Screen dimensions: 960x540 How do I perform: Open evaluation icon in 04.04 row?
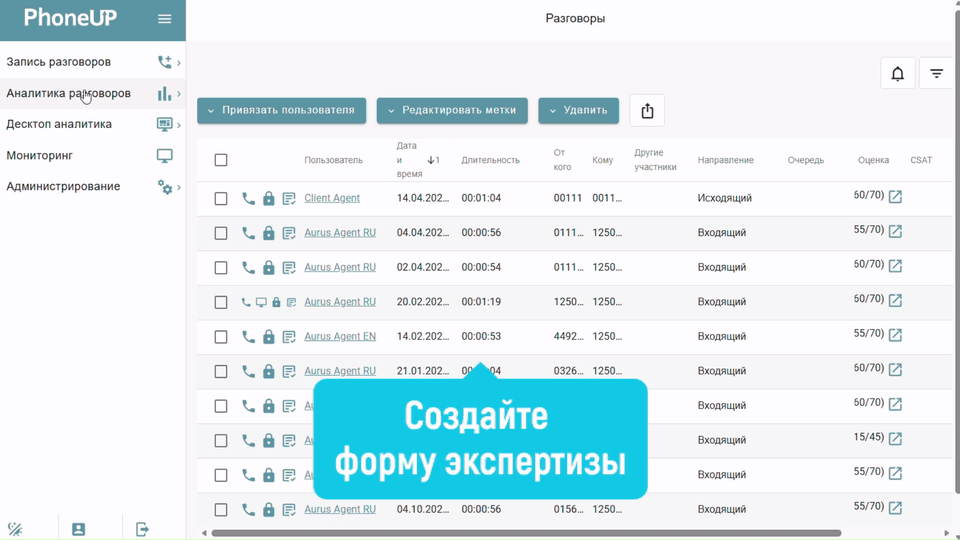coord(895,231)
